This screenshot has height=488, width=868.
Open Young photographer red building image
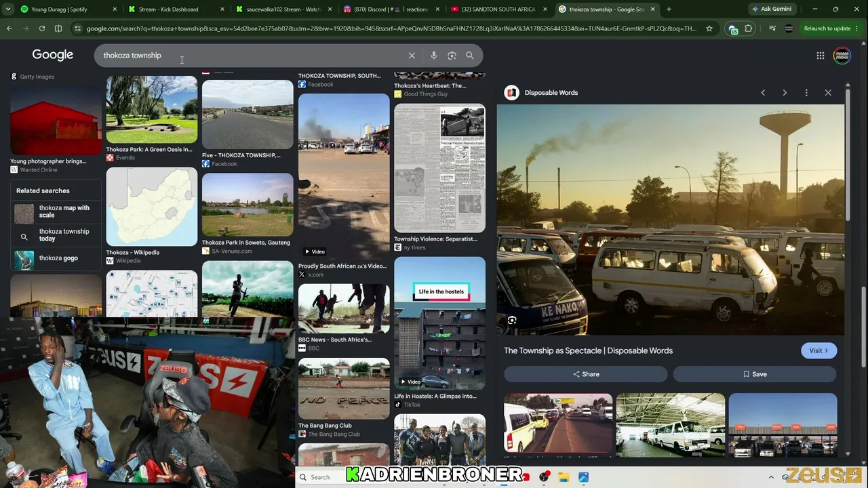[56, 121]
